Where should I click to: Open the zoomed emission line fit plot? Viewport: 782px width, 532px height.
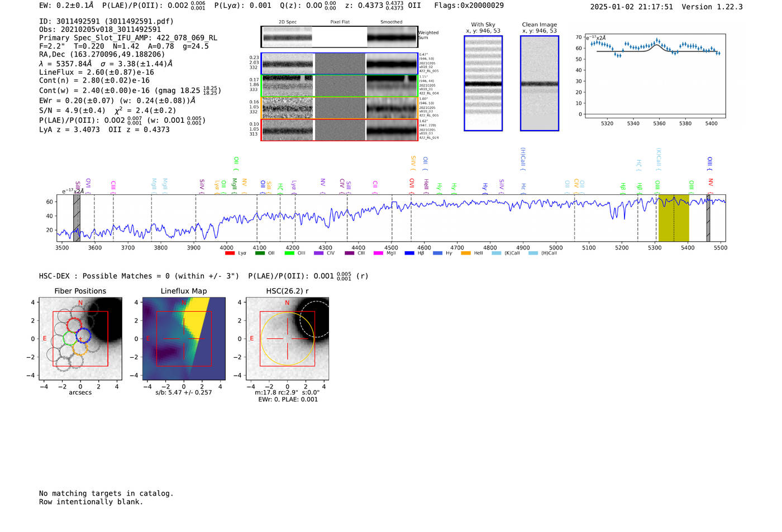[655, 76]
